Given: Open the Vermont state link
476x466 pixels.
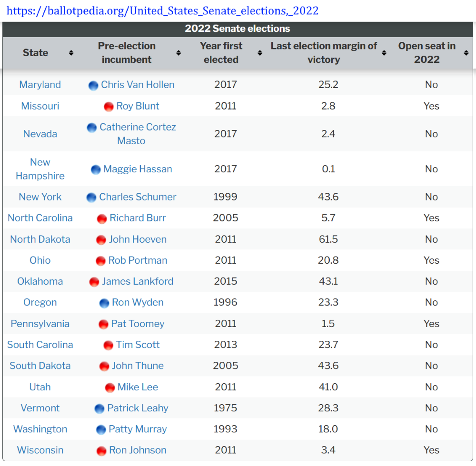Looking at the screenshot, I should pos(40,408).
